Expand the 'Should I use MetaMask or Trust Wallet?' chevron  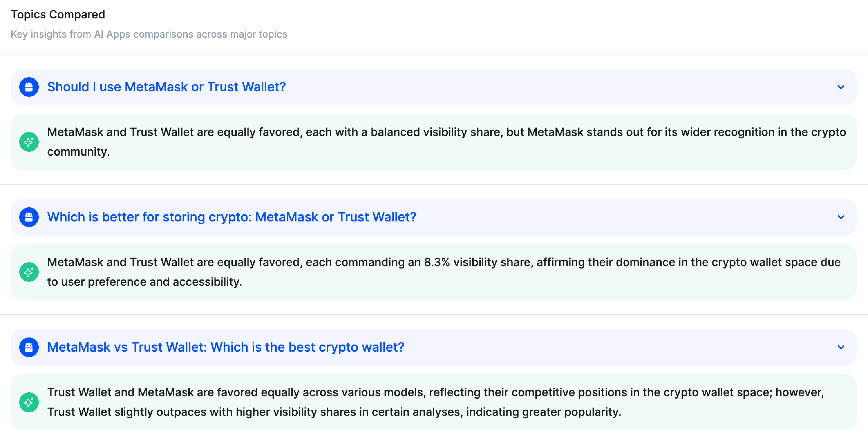click(x=841, y=87)
